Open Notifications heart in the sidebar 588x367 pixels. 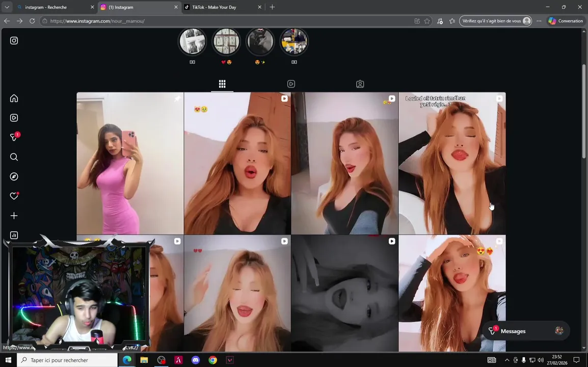pyautogui.click(x=14, y=196)
